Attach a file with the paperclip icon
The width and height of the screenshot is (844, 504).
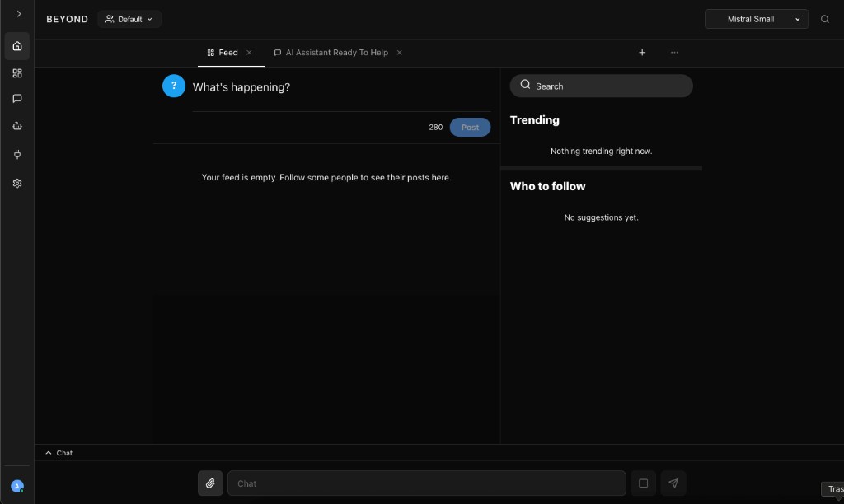[210, 483]
